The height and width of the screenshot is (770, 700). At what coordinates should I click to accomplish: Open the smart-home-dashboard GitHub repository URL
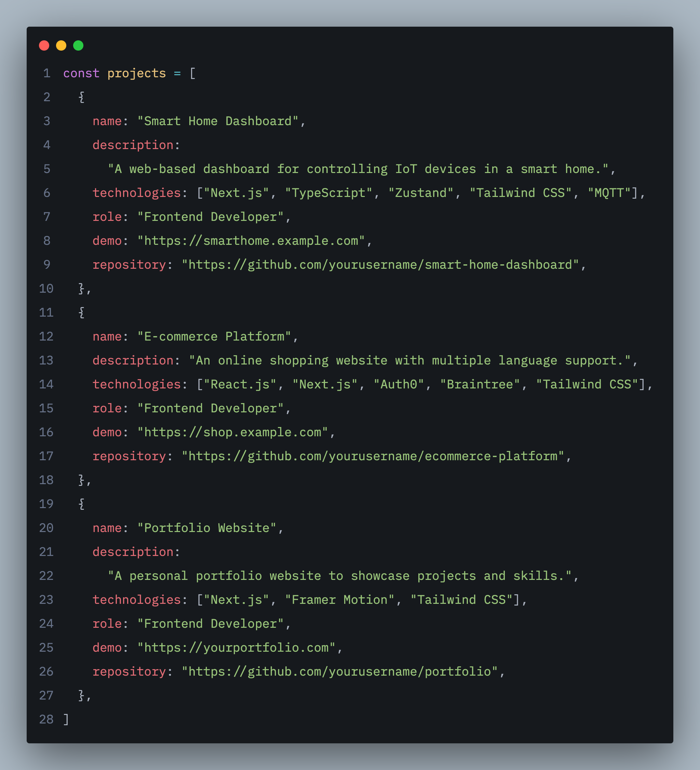pos(380,265)
